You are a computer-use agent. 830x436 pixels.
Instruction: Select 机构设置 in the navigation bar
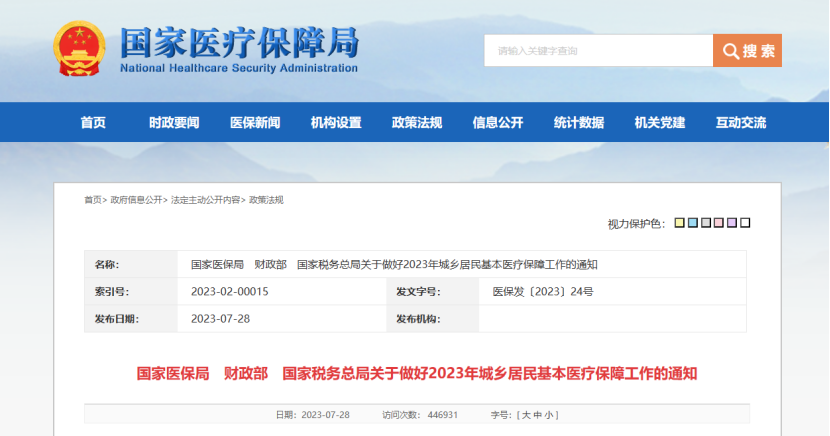(336, 123)
